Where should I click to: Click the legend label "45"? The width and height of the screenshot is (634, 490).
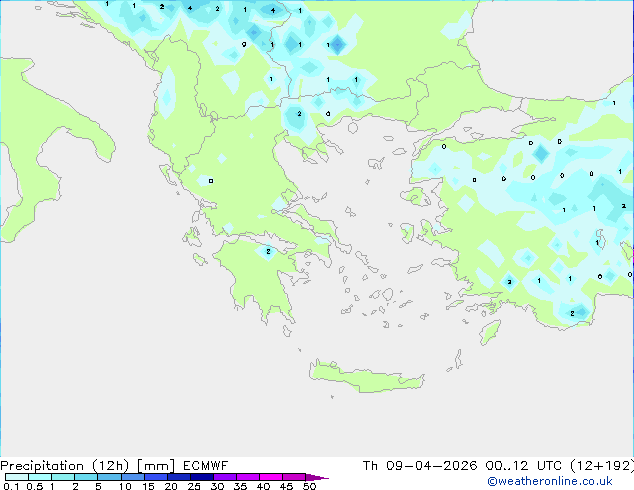click(286, 486)
